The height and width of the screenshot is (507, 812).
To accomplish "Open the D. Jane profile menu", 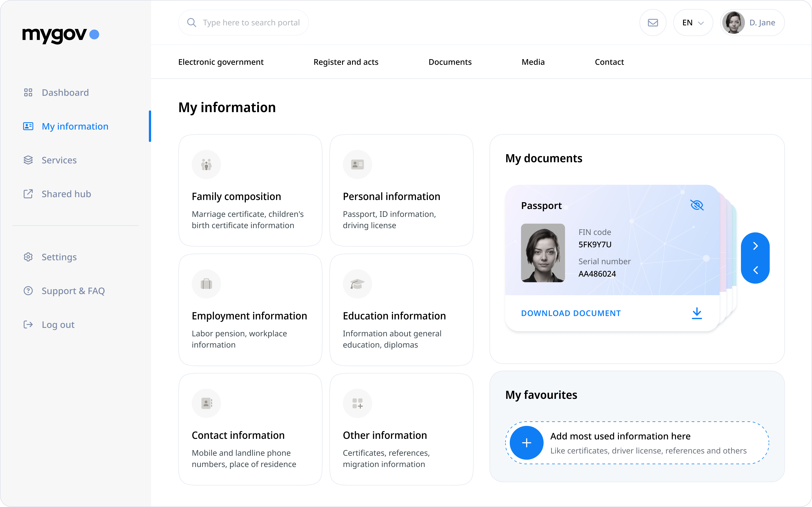I will pyautogui.click(x=752, y=23).
